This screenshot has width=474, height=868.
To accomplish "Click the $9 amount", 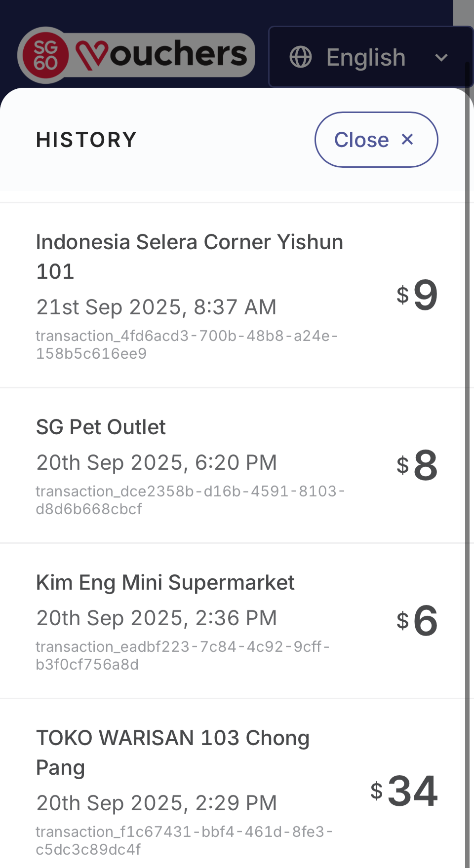I will click(x=417, y=295).
